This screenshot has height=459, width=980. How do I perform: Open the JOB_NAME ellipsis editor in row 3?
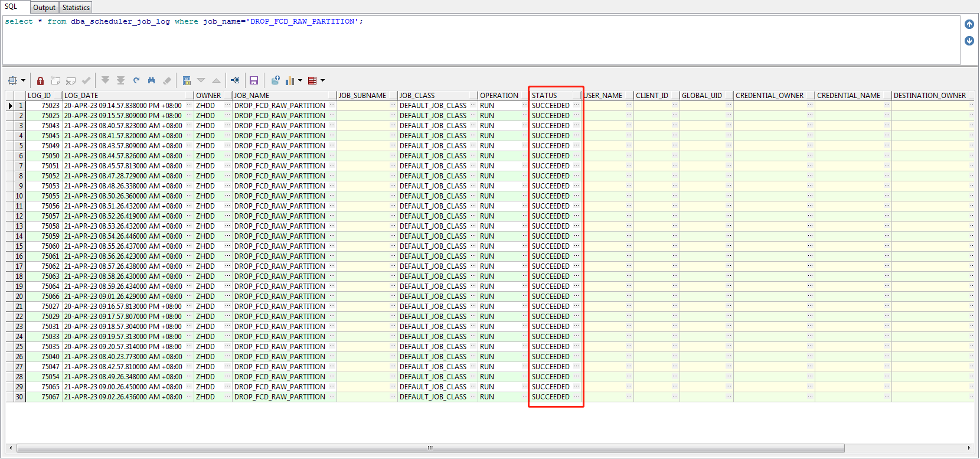[x=332, y=126]
